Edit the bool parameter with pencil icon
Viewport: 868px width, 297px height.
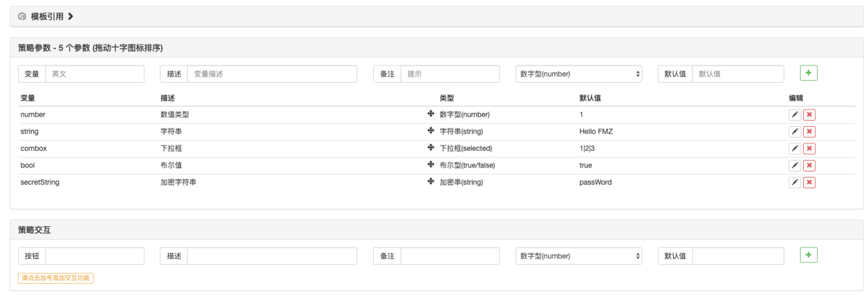(795, 166)
